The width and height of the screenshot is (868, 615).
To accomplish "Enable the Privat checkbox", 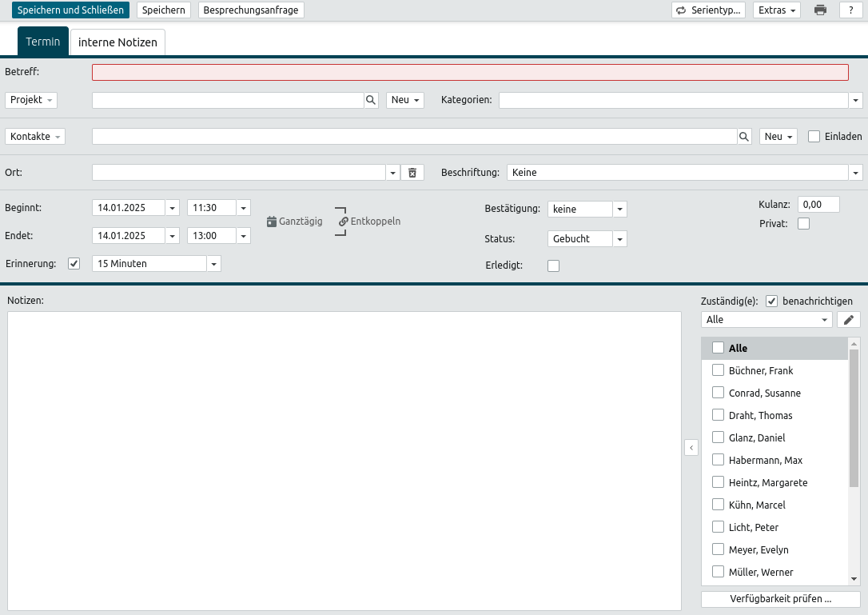I will [x=803, y=224].
